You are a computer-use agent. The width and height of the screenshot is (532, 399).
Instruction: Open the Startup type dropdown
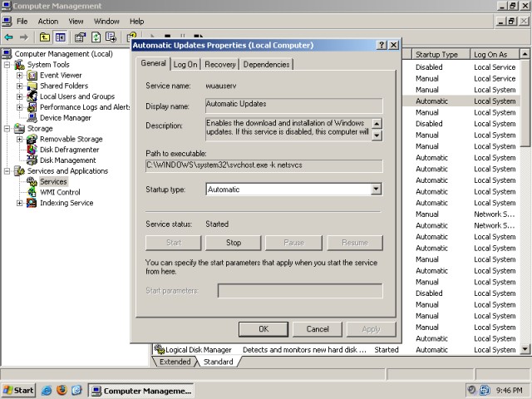tap(376, 189)
